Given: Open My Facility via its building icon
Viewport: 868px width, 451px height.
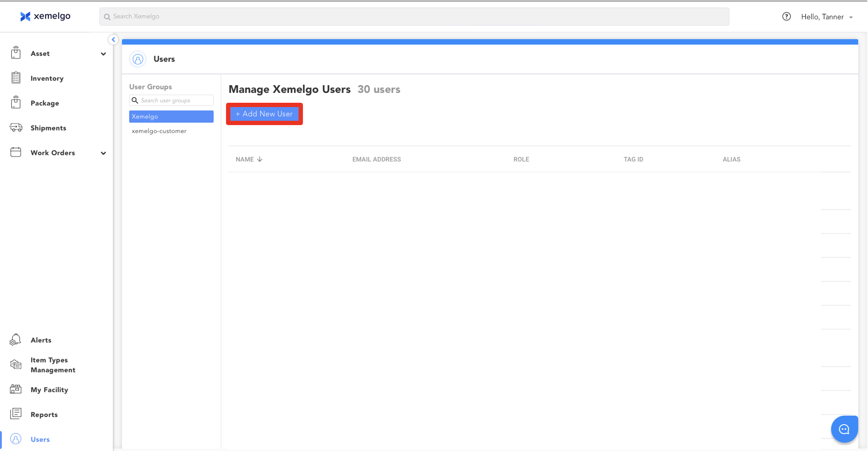Looking at the screenshot, I should pyautogui.click(x=16, y=389).
